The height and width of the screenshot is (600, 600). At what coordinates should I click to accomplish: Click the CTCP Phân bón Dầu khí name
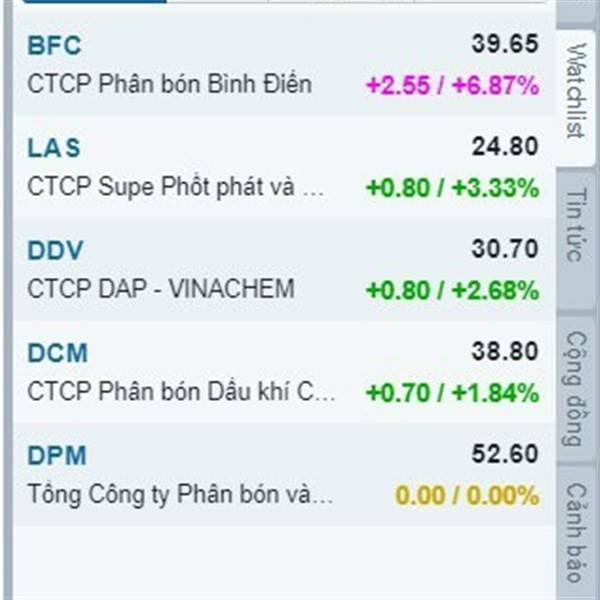tap(181, 392)
